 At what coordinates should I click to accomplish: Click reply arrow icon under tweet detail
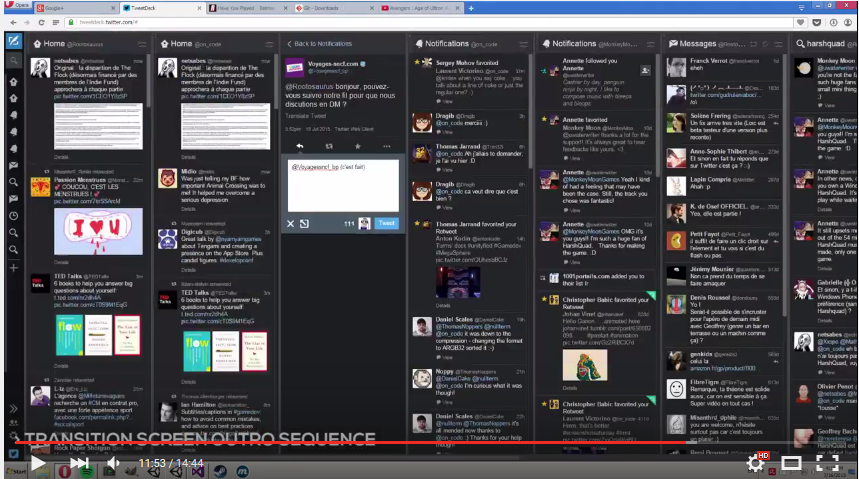click(x=300, y=146)
